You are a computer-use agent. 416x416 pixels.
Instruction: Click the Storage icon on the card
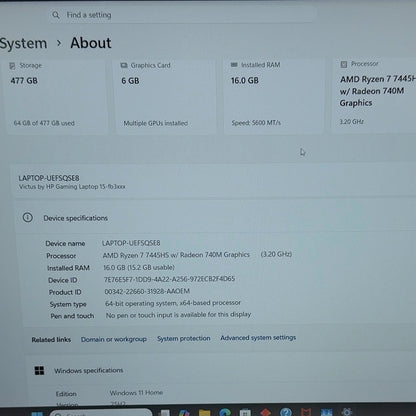pos(12,66)
